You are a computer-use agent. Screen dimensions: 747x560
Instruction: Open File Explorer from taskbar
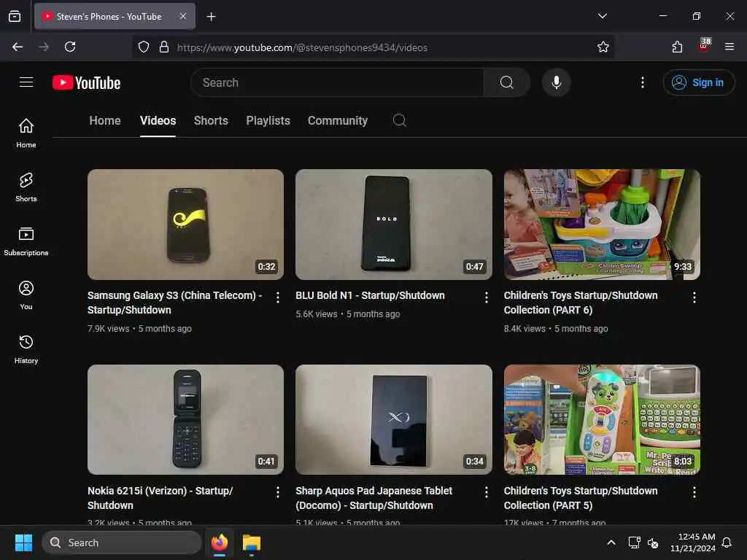click(252, 542)
